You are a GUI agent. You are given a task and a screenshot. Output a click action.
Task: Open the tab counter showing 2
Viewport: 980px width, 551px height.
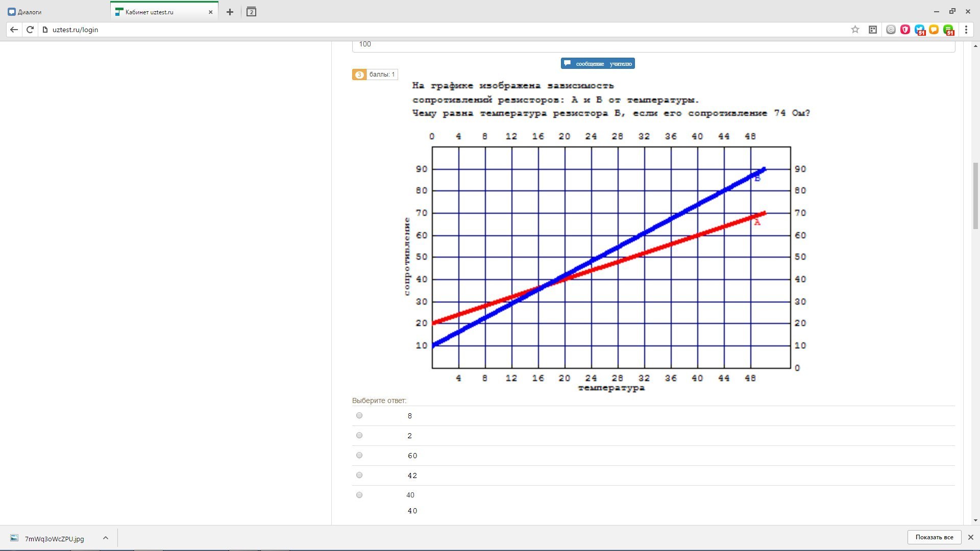point(251,12)
